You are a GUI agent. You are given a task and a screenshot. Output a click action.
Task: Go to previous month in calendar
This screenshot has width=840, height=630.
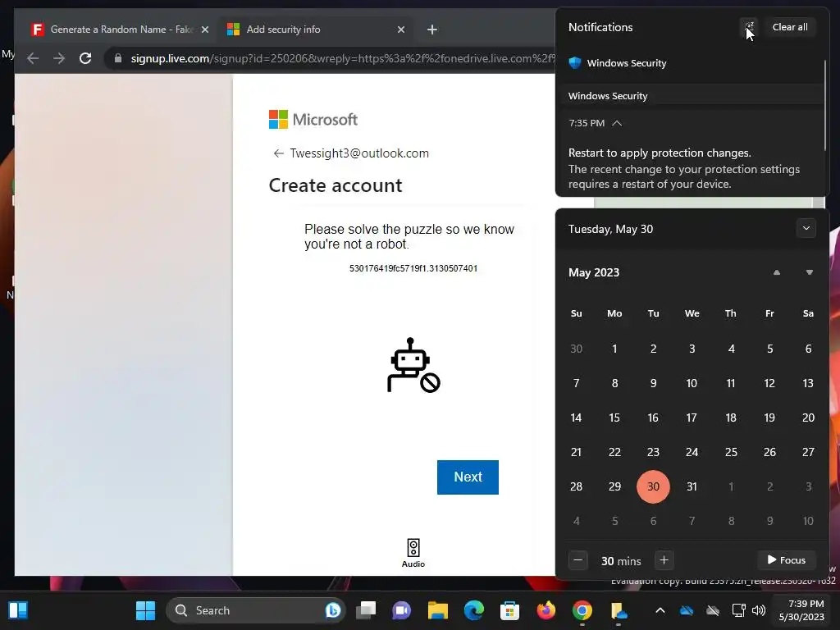tap(776, 272)
